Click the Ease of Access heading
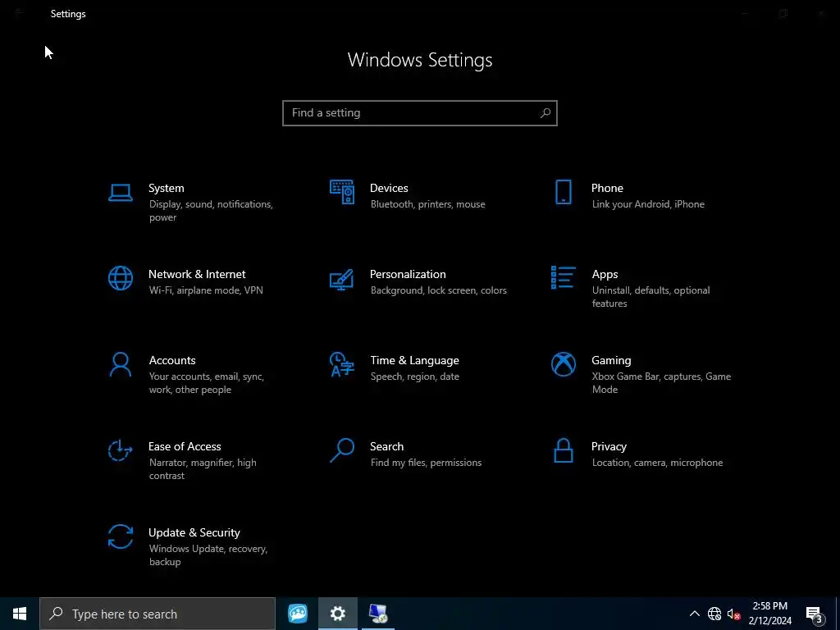Screen dimensions: 840x630 pos(185,447)
